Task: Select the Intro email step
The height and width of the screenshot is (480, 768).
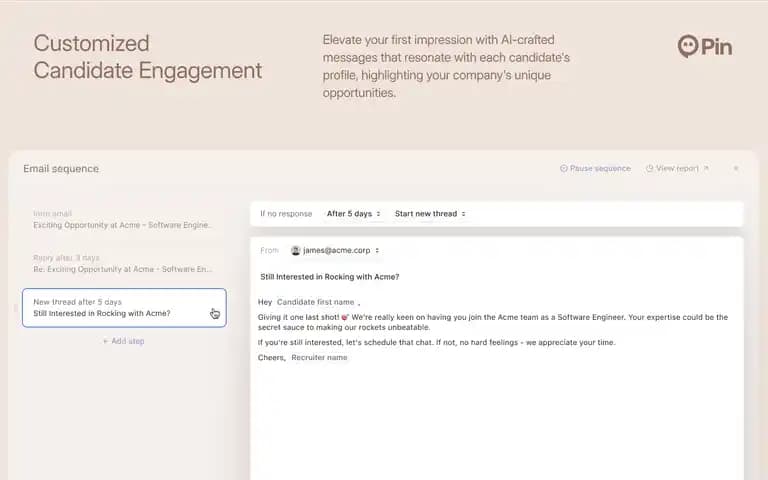Action: [123, 219]
